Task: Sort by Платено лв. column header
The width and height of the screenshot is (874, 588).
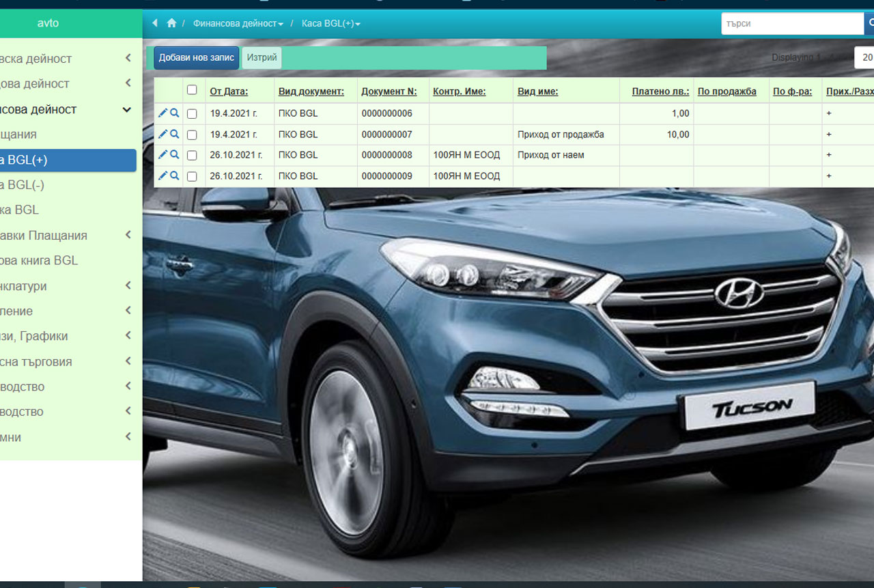Action: pos(660,92)
